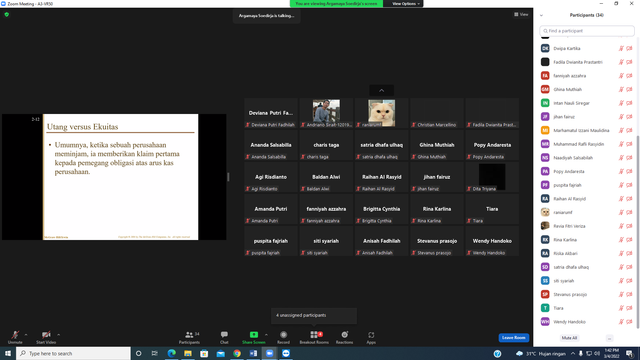Click the Start Video camera icon
Viewport: 640px width, 360px height.
click(x=46, y=335)
